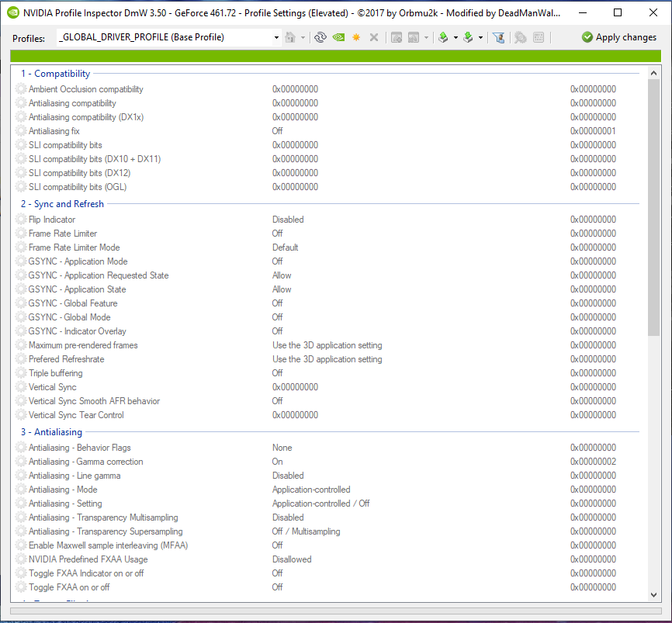Click the add application to profile icon

397,38
